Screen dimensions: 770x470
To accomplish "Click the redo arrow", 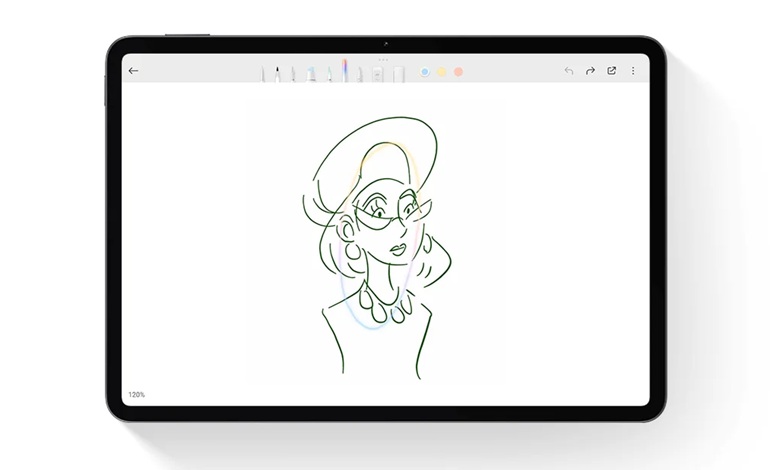I will 590,71.
